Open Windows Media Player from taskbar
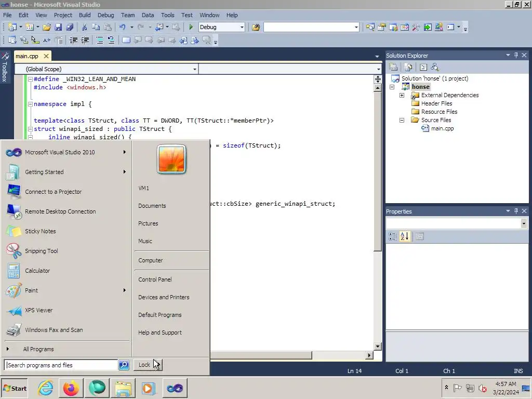This screenshot has width=532, height=399. [148, 388]
